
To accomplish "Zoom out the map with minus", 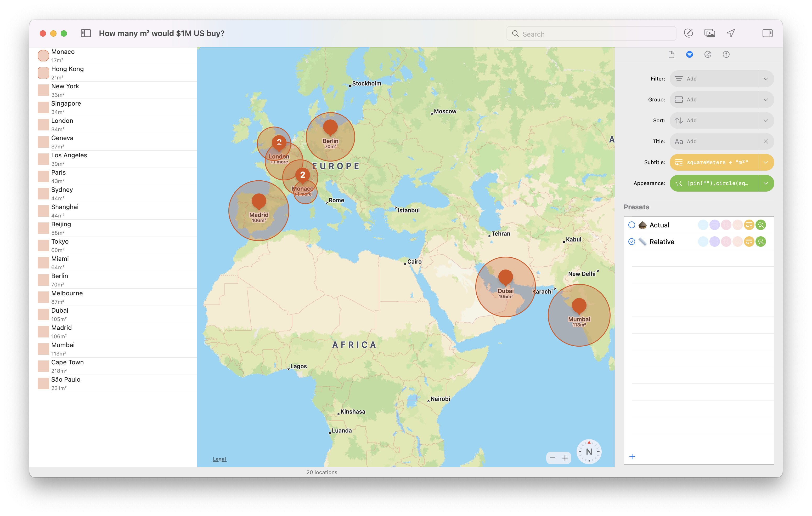I will tap(552, 458).
